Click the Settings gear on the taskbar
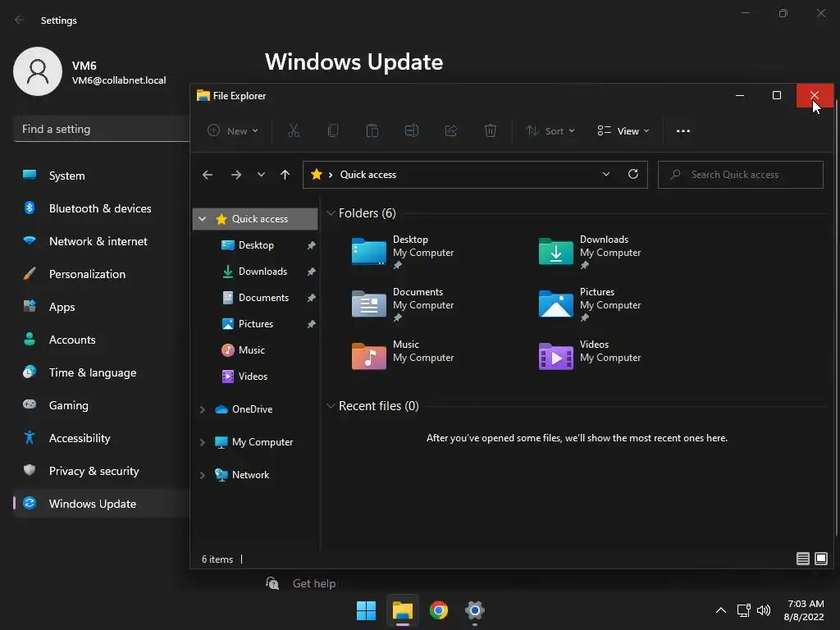840x630 pixels. tap(475, 610)
